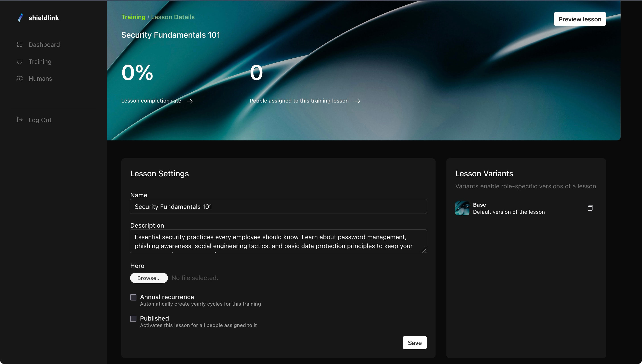Image resolution: width=642 pixels, height=364 pixels.
Task: Enable the Annual recurrence checkbox
Action: [x=133, y=297]
